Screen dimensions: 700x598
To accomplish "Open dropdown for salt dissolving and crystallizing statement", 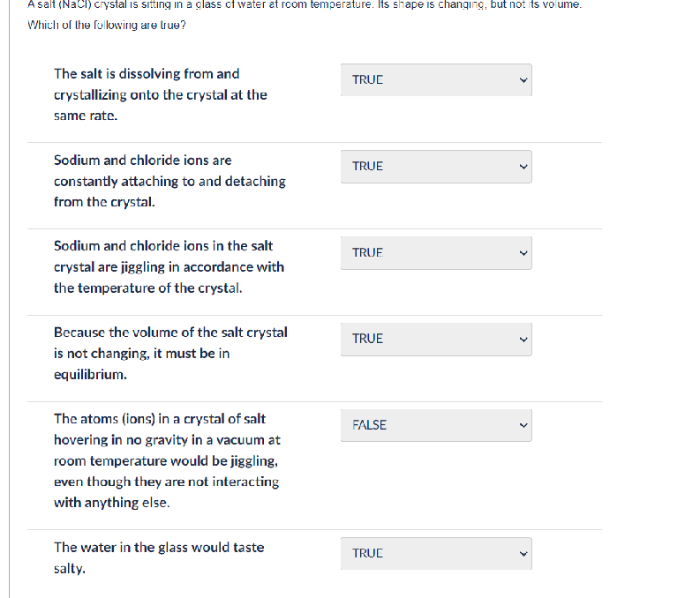I will click(x=436, y=80).
